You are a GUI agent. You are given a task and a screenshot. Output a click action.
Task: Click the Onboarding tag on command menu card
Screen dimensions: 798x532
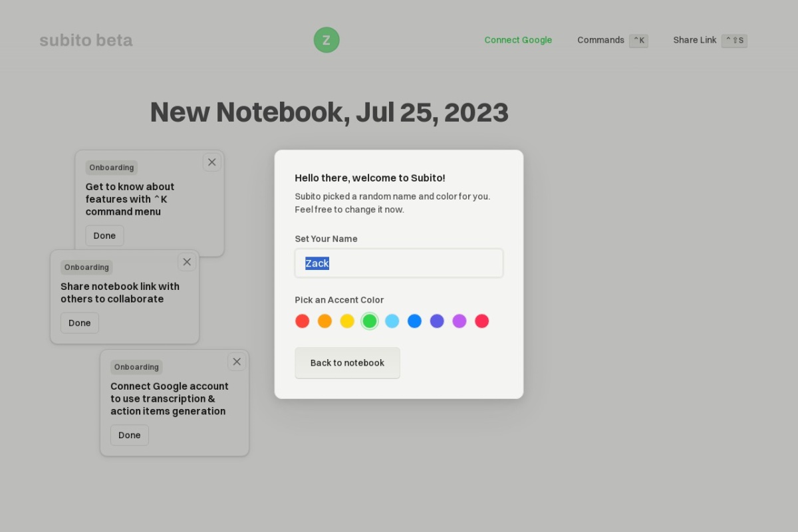coord(112,168)
